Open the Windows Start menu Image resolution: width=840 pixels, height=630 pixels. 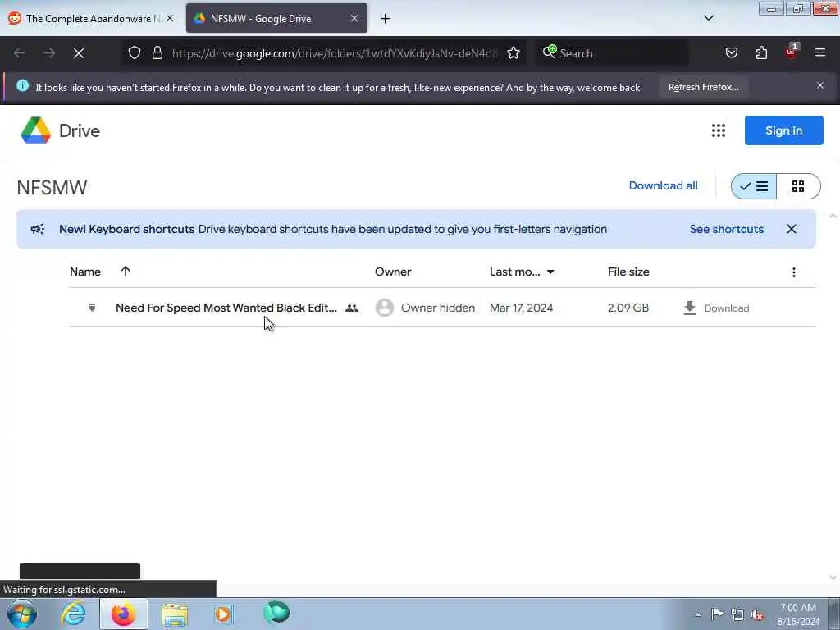point(22,614)
